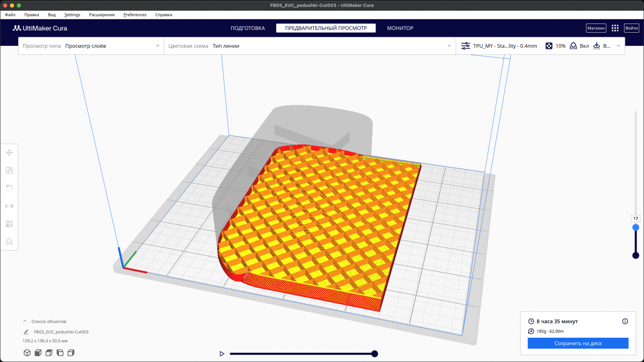Click the print time info icon
Screen dimensions: 644x362
625,321
